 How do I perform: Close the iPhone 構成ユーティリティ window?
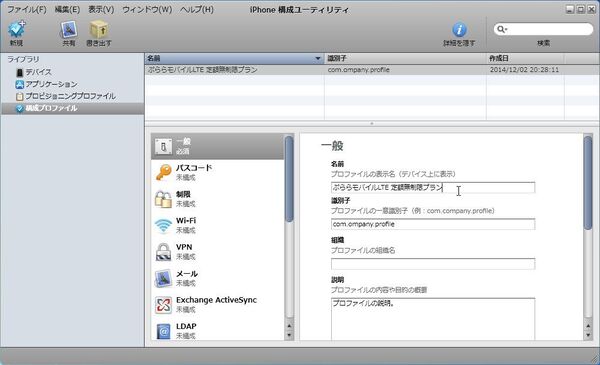[x=592, y=10]
